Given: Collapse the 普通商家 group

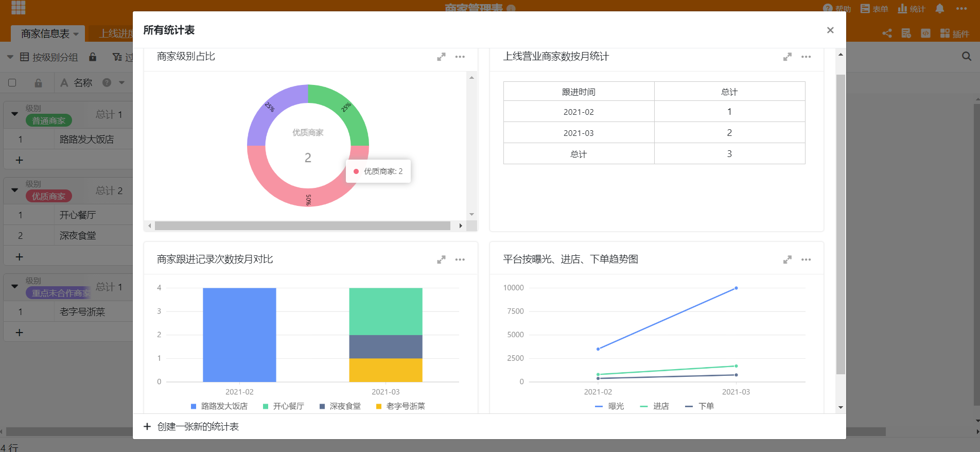Looking at the screenshot, I should (x=14, y=114).
